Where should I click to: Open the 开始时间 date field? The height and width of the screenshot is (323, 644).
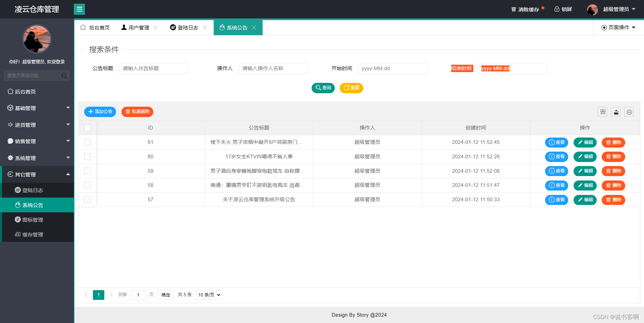click(x=393, y=68)
